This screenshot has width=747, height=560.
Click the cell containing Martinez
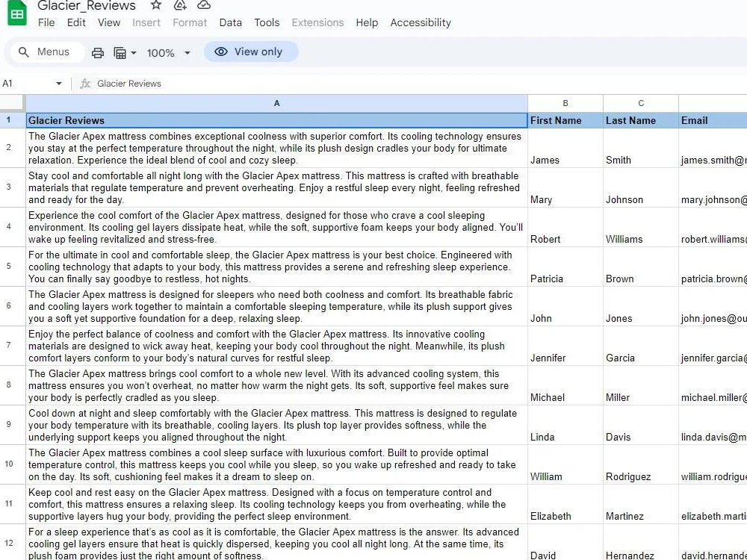pyautogui.click(x=641, y=503)
